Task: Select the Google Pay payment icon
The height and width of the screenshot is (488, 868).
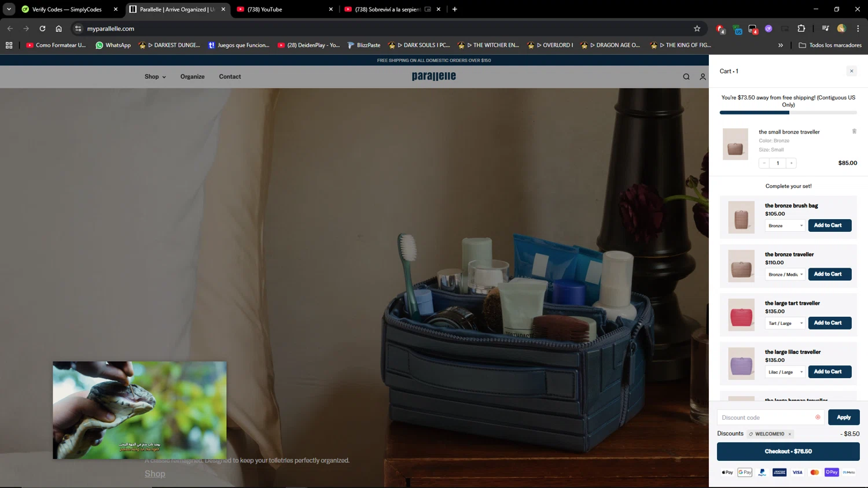Action: (745, 472)
